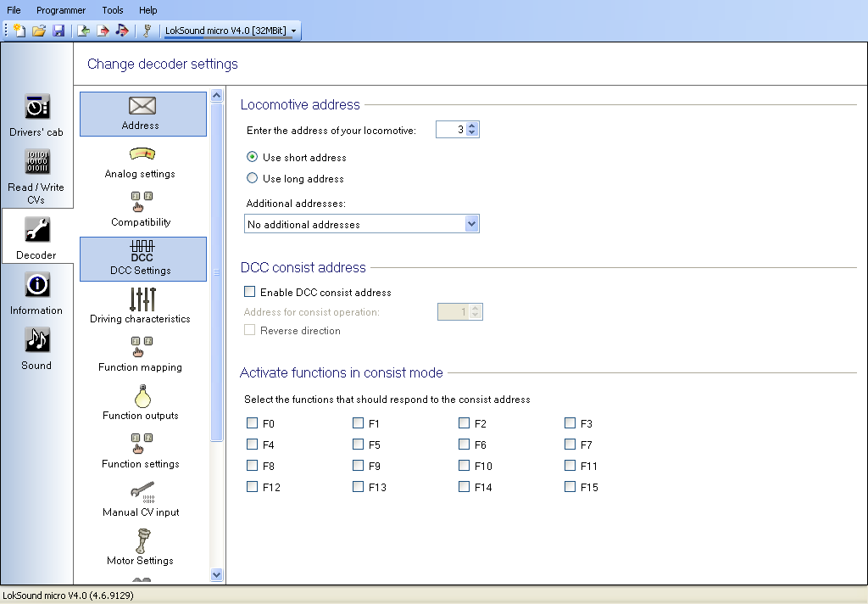
Task: Check the F5 consist function box
Action: coord(359,445)
